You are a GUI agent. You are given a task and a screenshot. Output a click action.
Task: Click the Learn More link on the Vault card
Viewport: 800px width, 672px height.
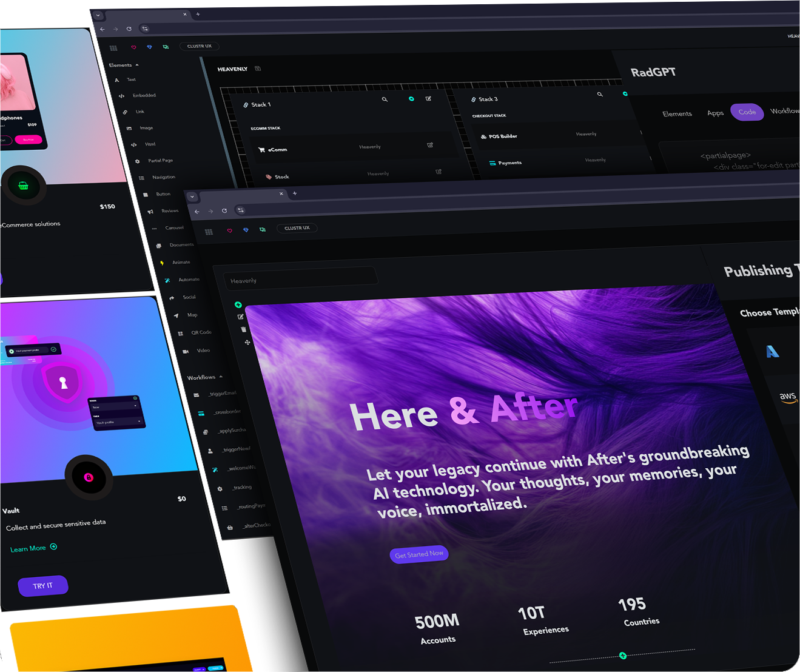click(34, 548)
